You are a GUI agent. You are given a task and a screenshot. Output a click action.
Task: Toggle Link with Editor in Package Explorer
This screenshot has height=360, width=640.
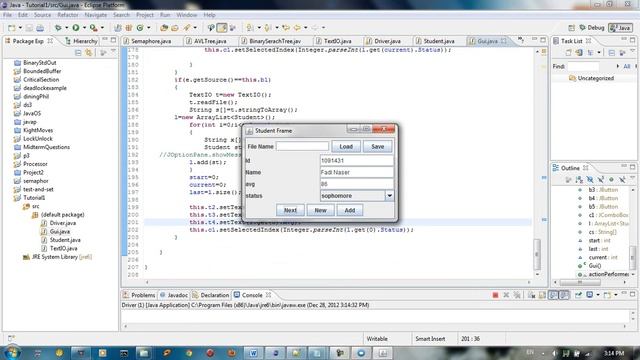click(x=89, y=53)
